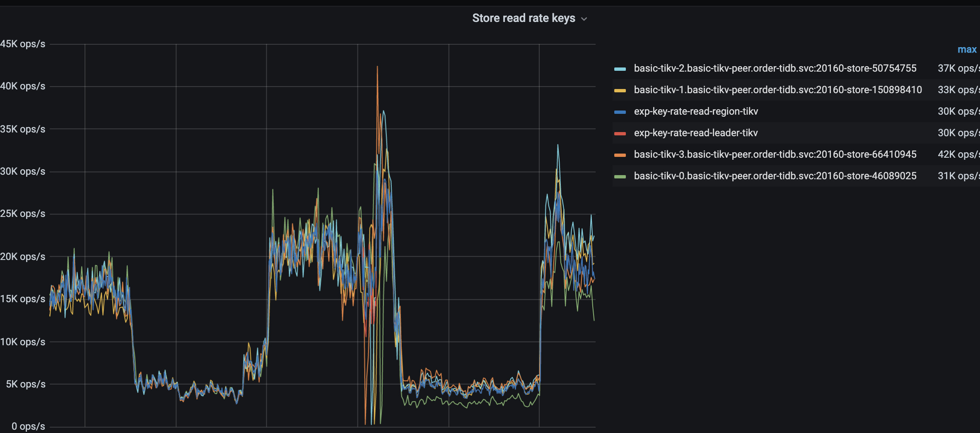Open color picker for orange basic-tikv-3 swatch
Image resolution: width=980 pixels, height=433 pixels.
tap(620, 155)
